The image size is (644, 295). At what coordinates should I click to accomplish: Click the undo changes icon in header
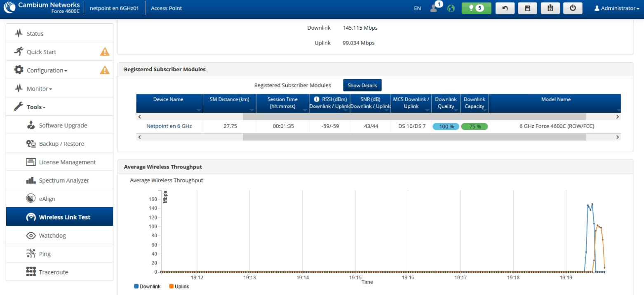pyautogui.click(x=505, y=8)
